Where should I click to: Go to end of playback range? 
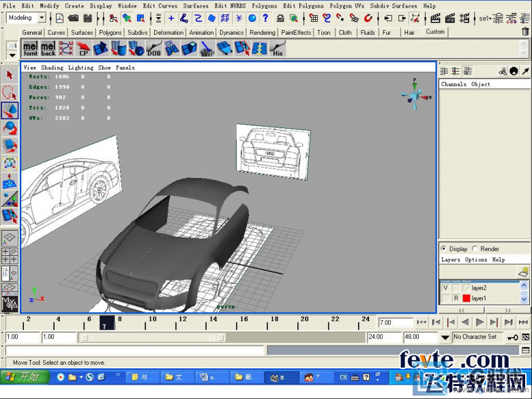[x=523, y=323]
